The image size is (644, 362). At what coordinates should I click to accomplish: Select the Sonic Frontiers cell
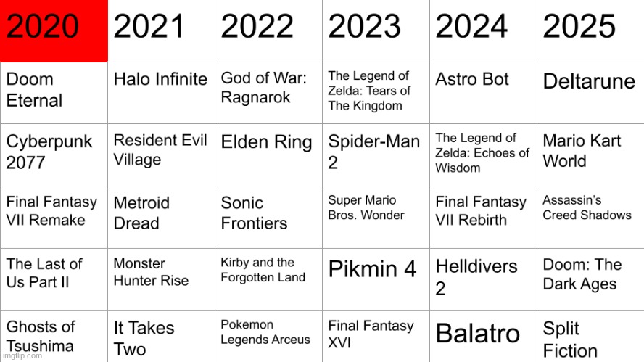[268, 216]
